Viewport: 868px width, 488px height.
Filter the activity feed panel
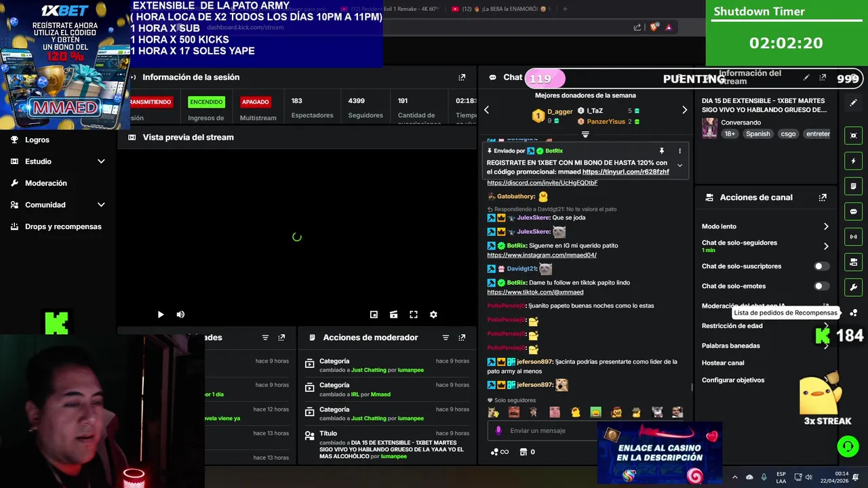(x=265, y=338)
